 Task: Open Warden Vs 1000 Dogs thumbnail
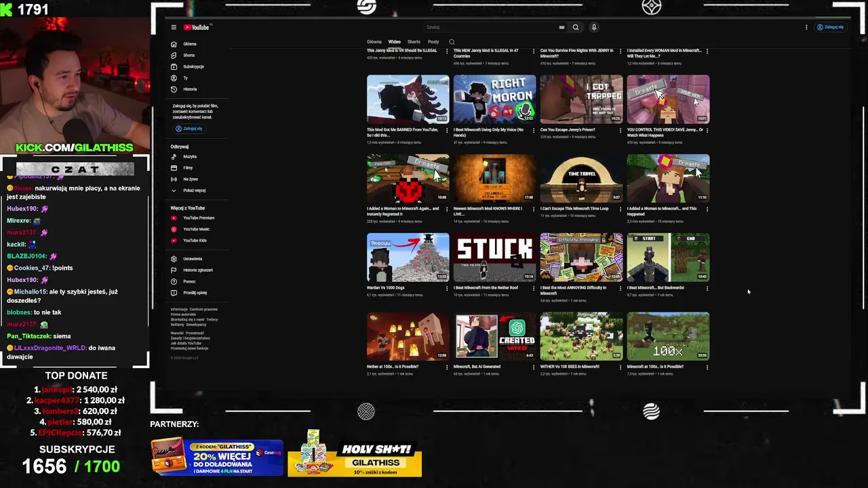408,258
